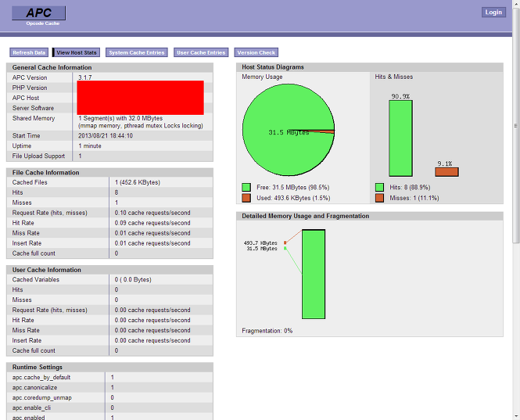Click the APC Opcode Cache logo
Screen dimensions: 520x420
pyautogui.click(x=39, y=16)
